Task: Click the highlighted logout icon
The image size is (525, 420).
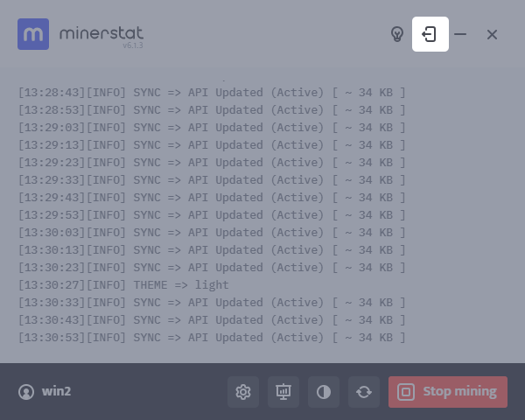Action: coord(430,34)
